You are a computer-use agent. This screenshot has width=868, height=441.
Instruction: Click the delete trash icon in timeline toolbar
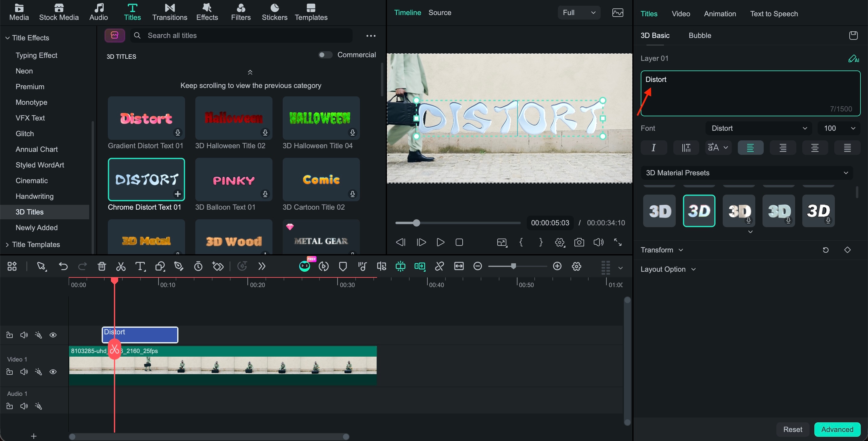pos(102,267)
